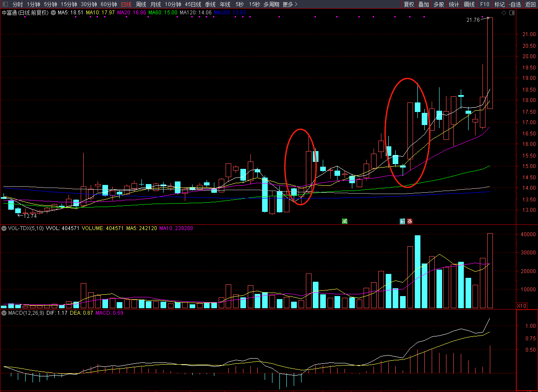Image resolution: width=538 pixels, height=392 pixels.
Task: Click the VOLUME: 404571 value
Action: pyautogui.click(x=103, y=228)
